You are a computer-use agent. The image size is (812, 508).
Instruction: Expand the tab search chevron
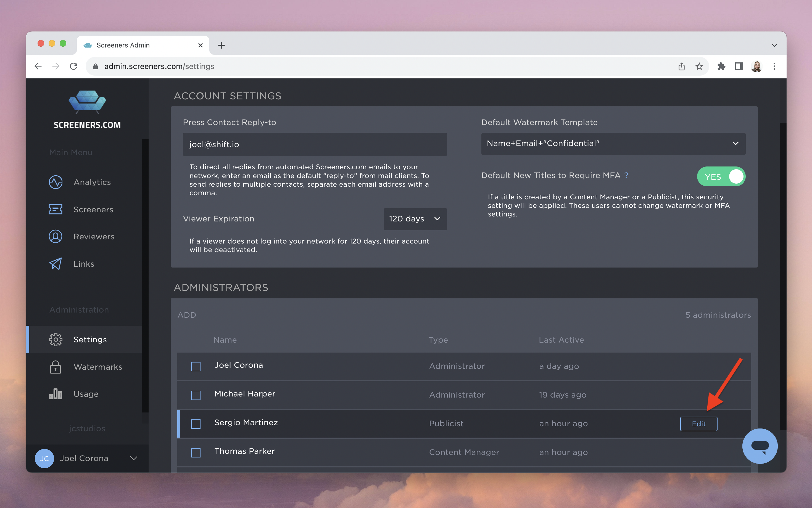pyautogui.click(x=774, y=45)
